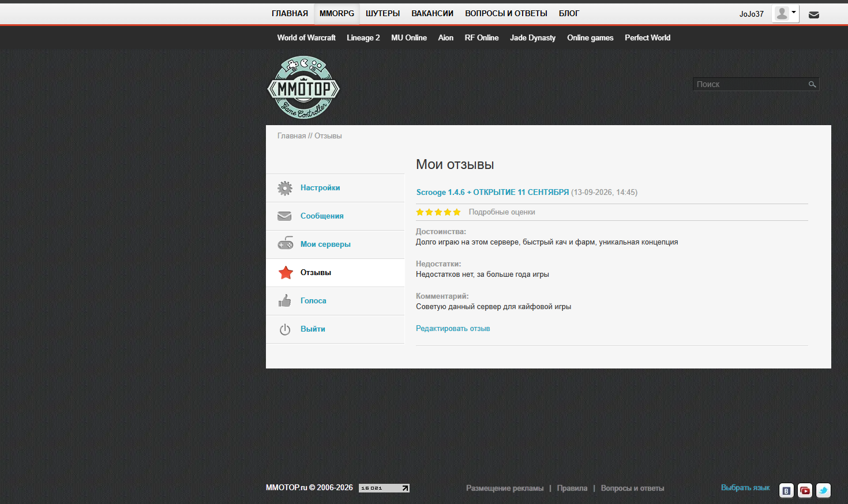Click the thumbs-up icon next to Голоса
This screenshot has height=504, width=848.
coord(285,300)
